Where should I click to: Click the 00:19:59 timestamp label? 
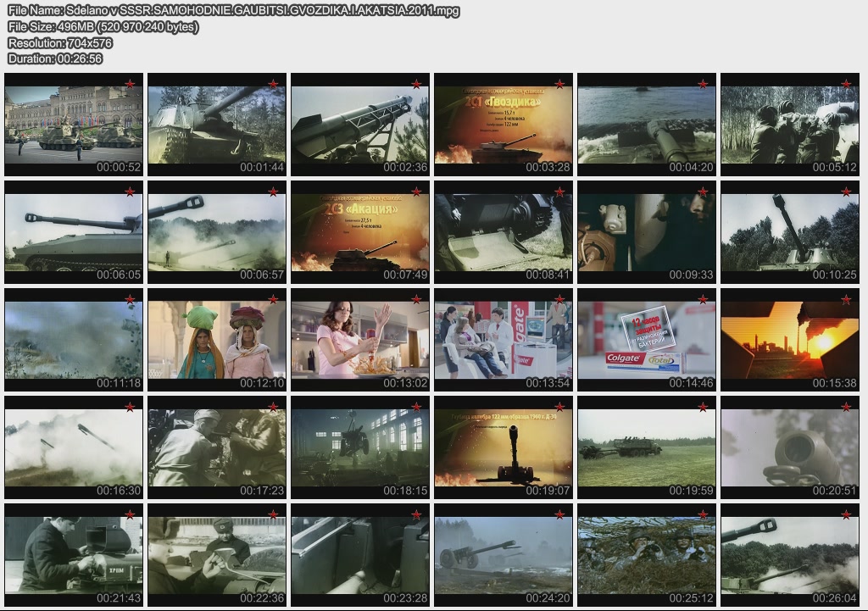click(x=691, y=491)
